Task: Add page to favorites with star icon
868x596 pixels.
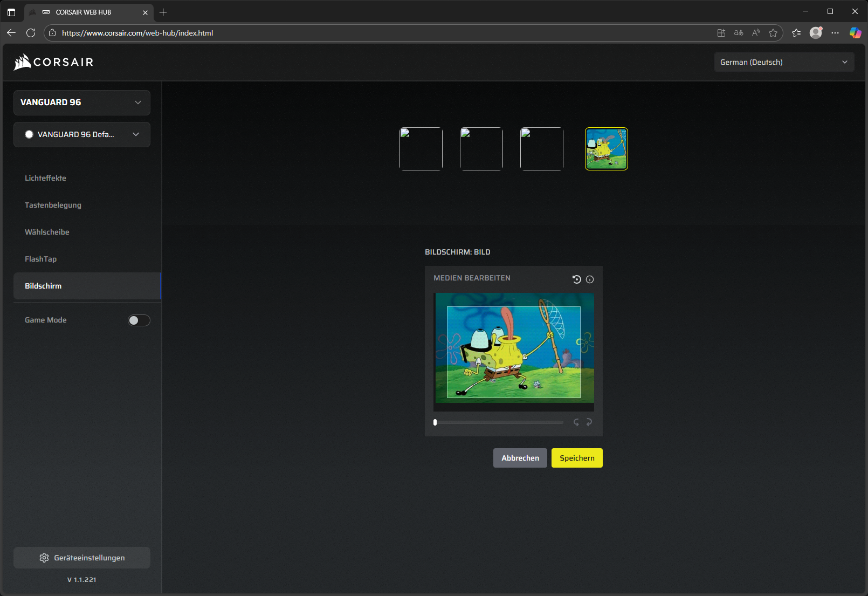Action: pos(773,33)
